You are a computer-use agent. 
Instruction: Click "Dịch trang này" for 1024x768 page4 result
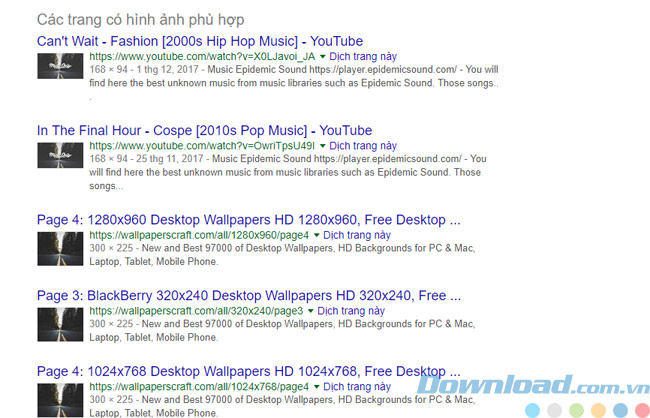coord(357,386)
